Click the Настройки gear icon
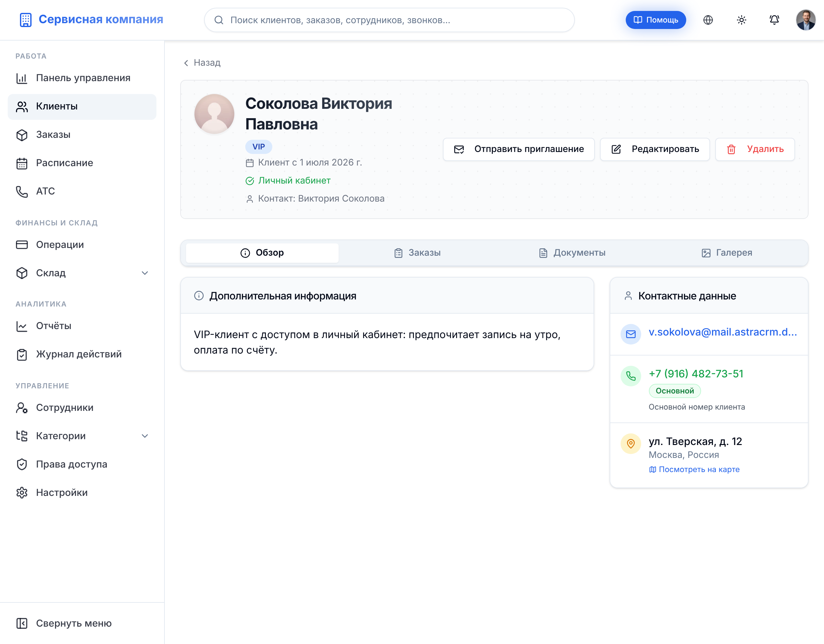The height and width of the screenshot is (644, 824). click(x=22, y=493)
